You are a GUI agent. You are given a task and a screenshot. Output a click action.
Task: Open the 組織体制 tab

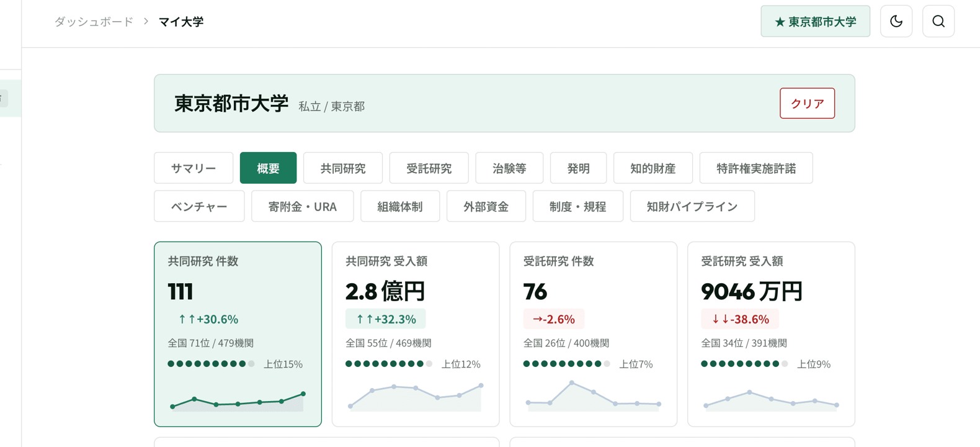click(400, 206)
